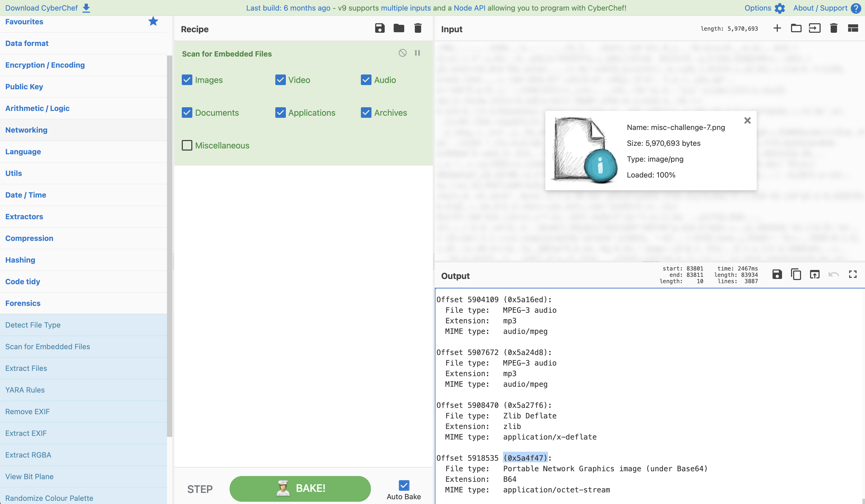The width and height of the screenshot is (865, 504).
Task: Uncheck the Applications checkbox
Action: (x=280, y=113)
